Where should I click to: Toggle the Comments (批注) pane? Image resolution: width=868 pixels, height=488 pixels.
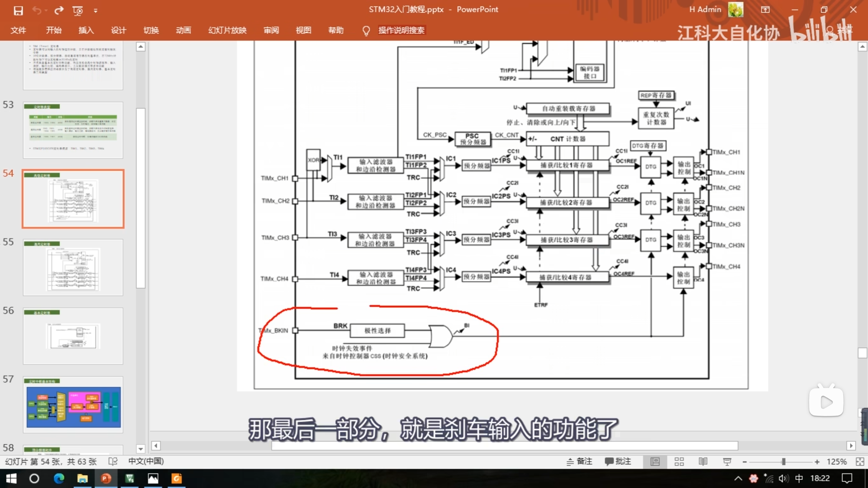[618, 462]
